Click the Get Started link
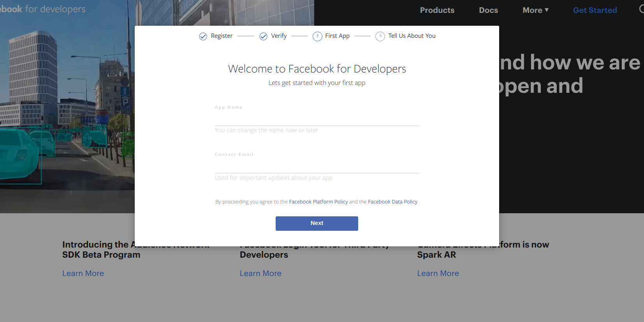The width and height of the screenshot is (644, 322). (595, 10)
